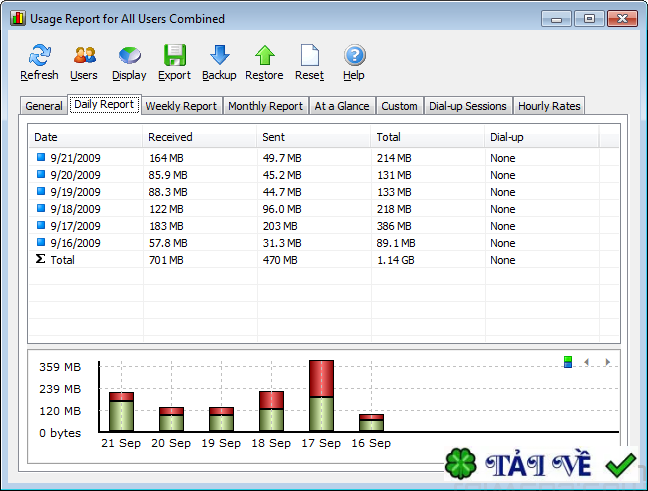Click the Reset page icon
The width and height of the screenshot is (648, 491).
(x=309, y=56)
